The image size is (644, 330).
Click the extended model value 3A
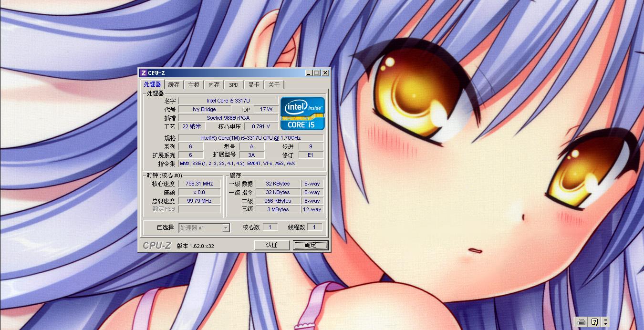tap(251, 155)
